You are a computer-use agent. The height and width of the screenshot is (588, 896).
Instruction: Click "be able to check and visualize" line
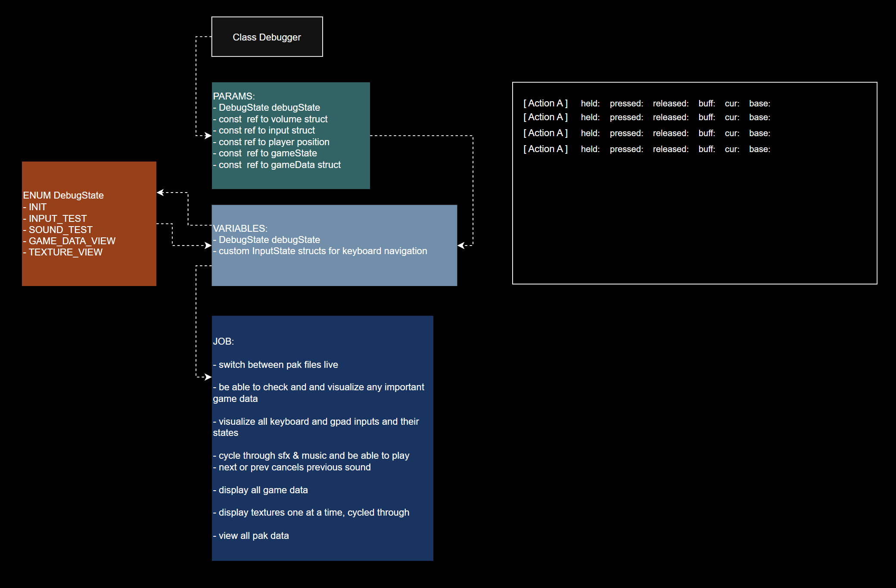(x=319, y=392)
